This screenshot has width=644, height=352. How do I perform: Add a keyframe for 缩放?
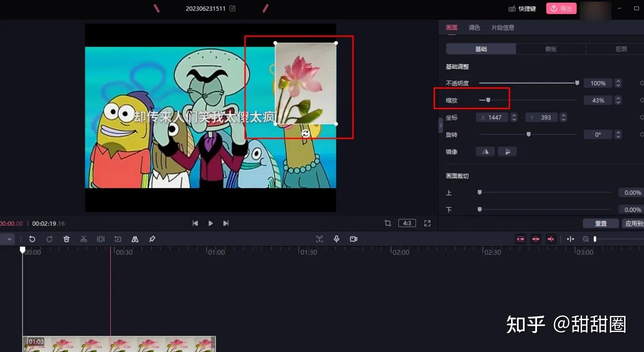coord(641,100)
